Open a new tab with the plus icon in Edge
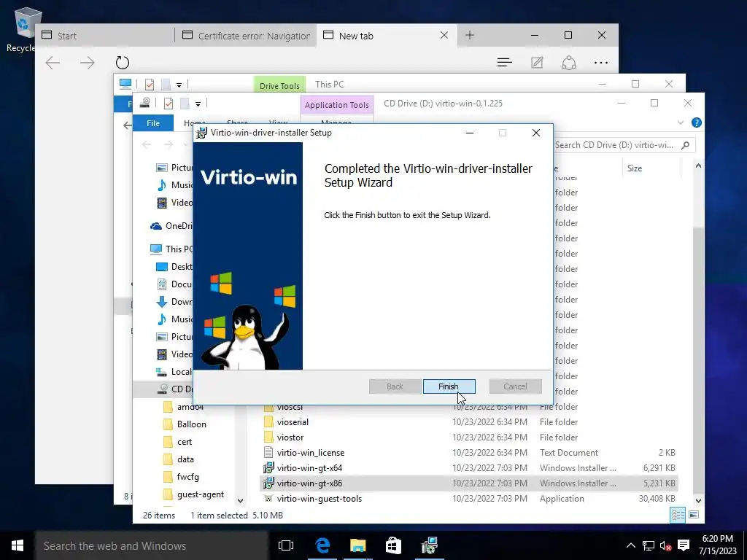Viewport: 747px width, 560px height. coord(470,35)
